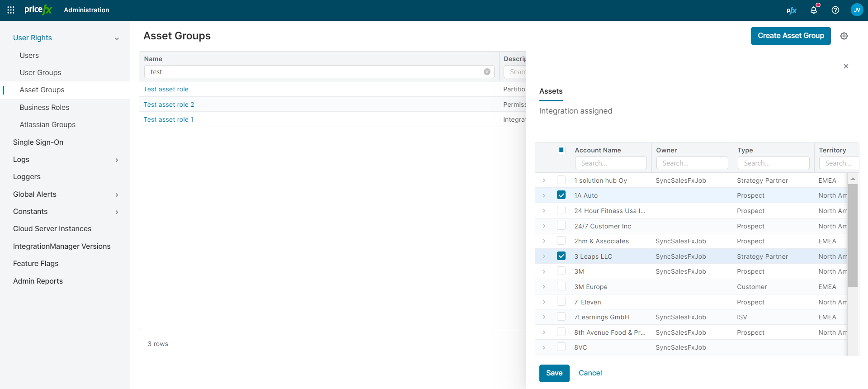The width and height of the screenshot is (868, 389).
Task: Toggle the select-all accounts header checkbox
Action: 561,150
